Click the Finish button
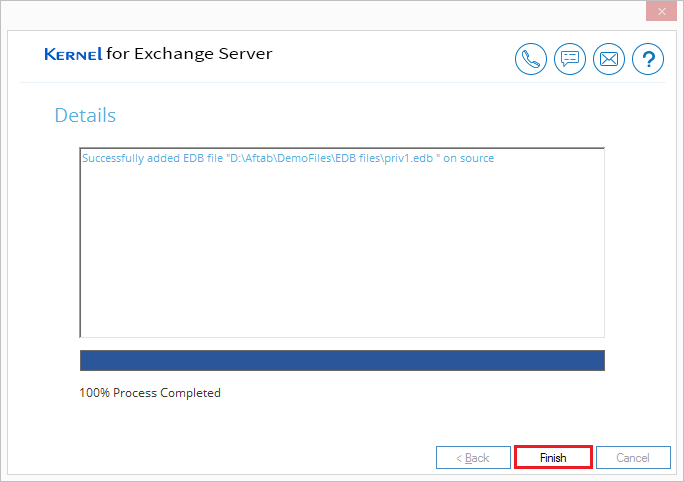Viewport: 684px width, 482px height. 553,457
